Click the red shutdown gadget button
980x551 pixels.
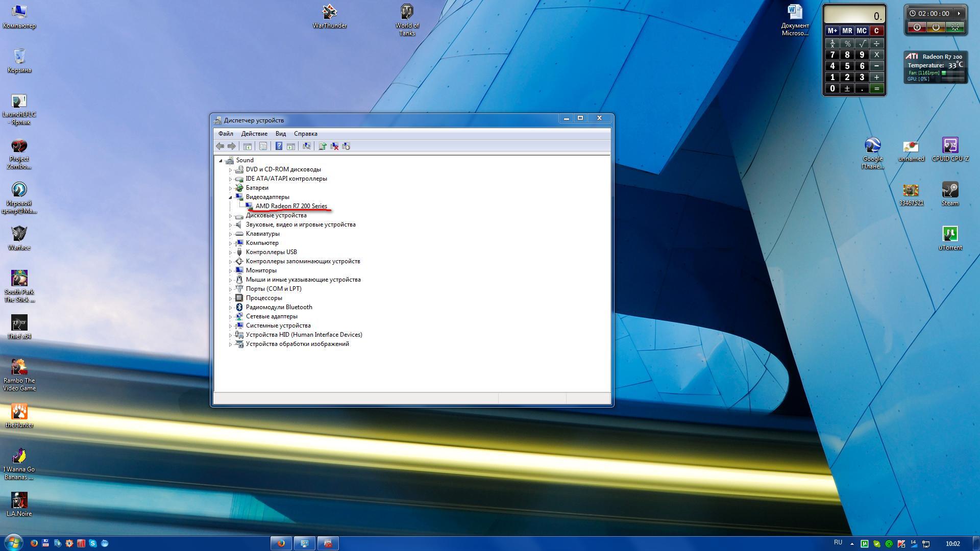click(917, 28)
